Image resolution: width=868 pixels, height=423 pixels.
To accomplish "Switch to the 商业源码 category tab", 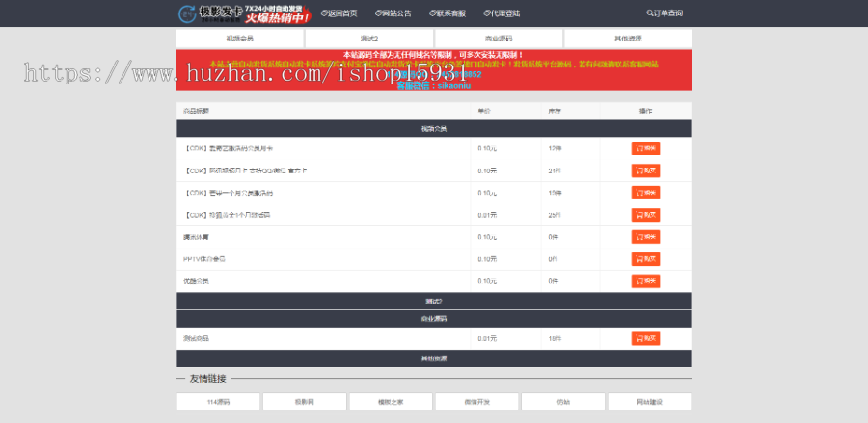I will pyautogui.click(x=499, y=39).
